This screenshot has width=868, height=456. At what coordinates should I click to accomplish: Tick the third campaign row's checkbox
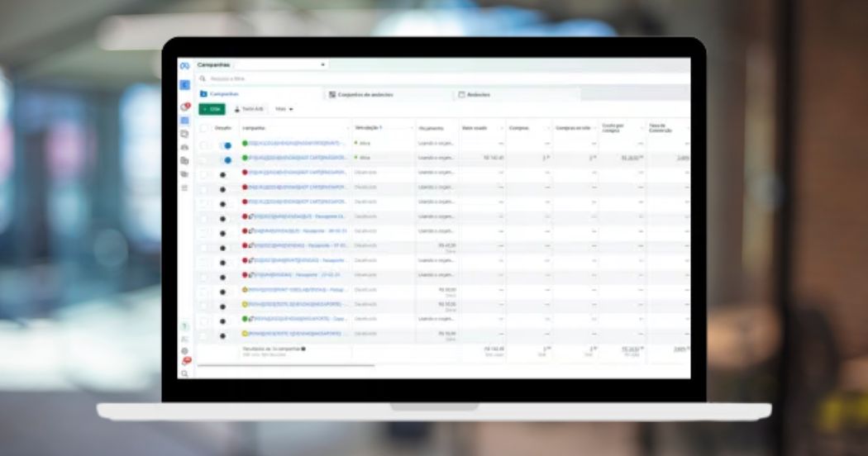(203, 174)
